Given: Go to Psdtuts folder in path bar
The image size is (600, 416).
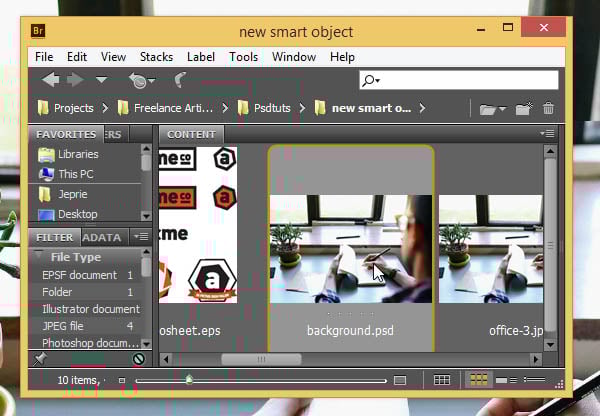Looking at the screenshot, I should (x=264, y=108).
